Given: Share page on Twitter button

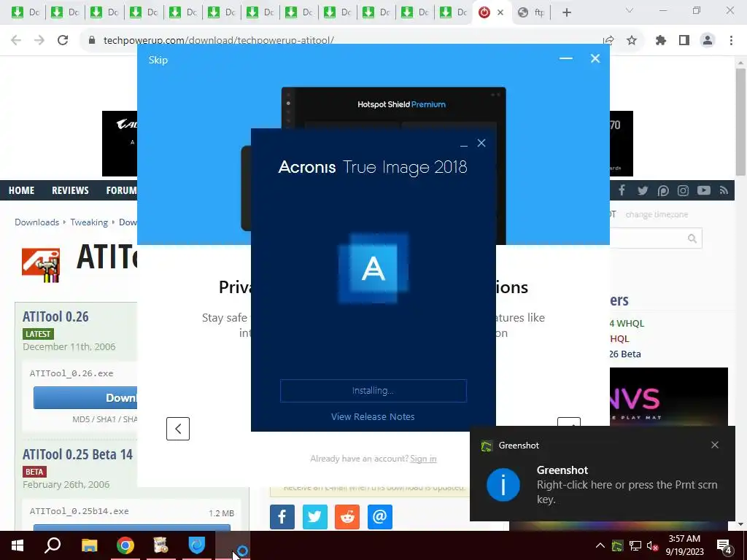Looking at the screenshot, I should click(x=315, y=517).
